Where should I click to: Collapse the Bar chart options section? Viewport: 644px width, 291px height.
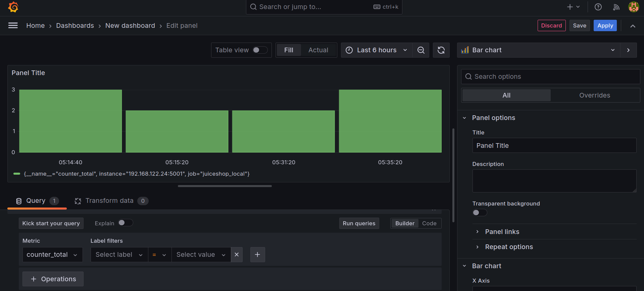tap(486, 266)
